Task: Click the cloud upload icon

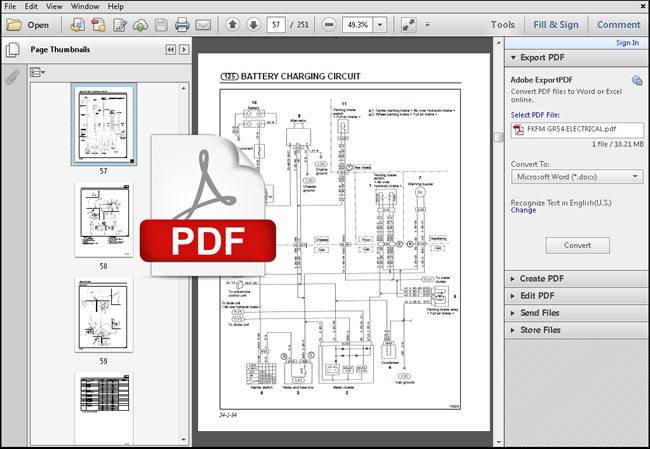Action: click(x=141, y=25)
